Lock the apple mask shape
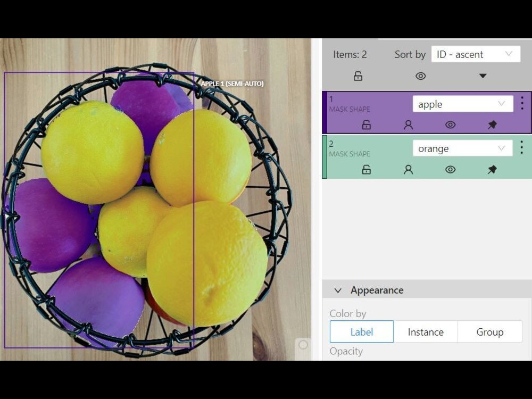 coord(365,124)
